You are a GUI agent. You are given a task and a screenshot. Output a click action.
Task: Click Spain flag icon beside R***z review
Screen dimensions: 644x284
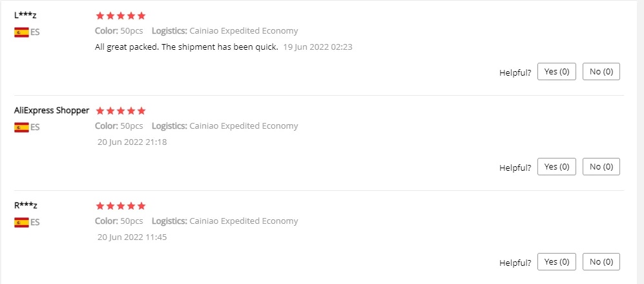pos(21,222)
